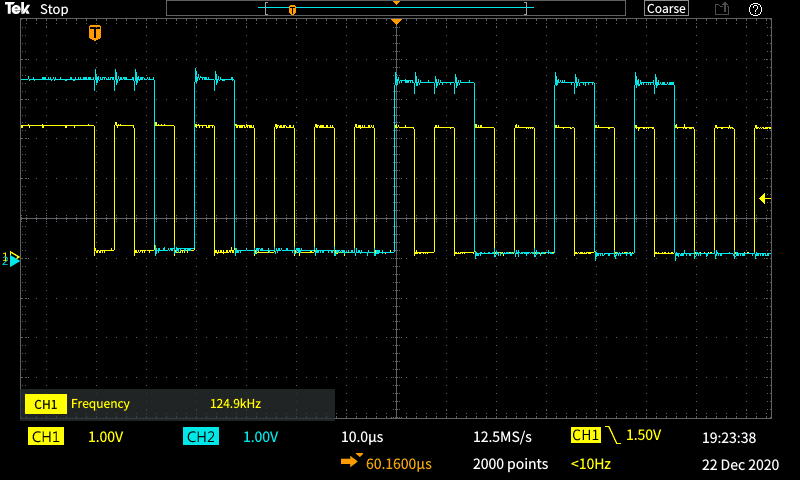Toggle the yellow CH1 channel badge

[x=47, y=437]
